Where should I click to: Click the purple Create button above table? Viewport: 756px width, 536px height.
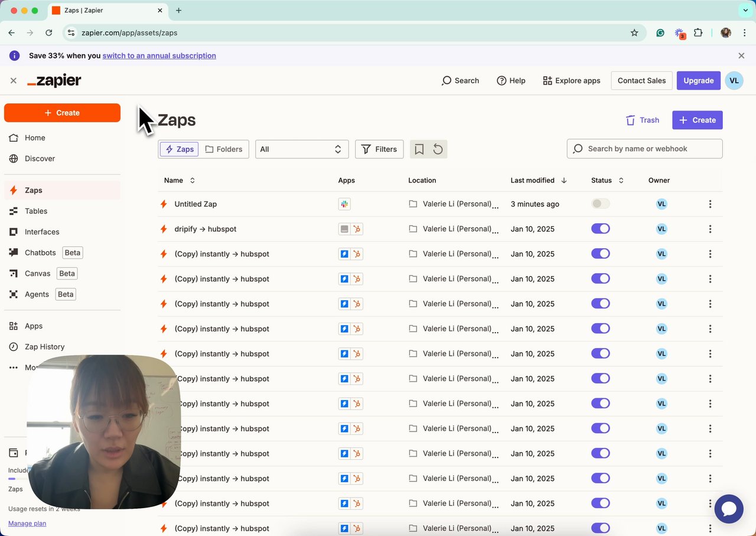coord(698,120)
